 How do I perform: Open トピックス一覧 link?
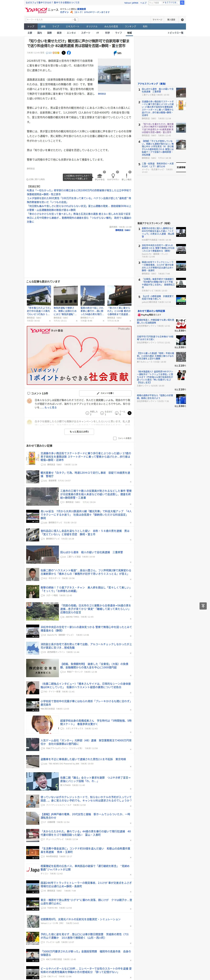pos(175,33)
